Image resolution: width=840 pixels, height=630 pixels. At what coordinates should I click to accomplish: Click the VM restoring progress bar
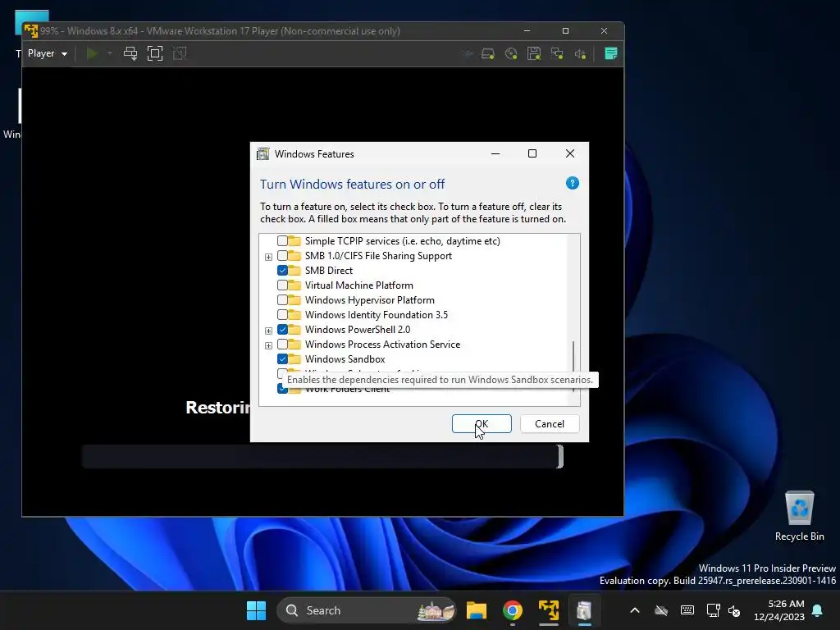point(322,456)
